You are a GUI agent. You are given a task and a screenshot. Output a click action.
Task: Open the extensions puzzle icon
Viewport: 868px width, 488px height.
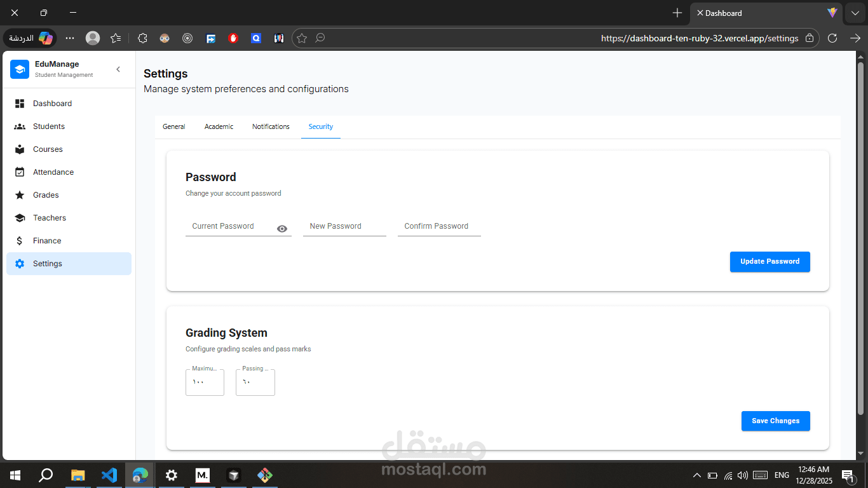coord(142,38)
